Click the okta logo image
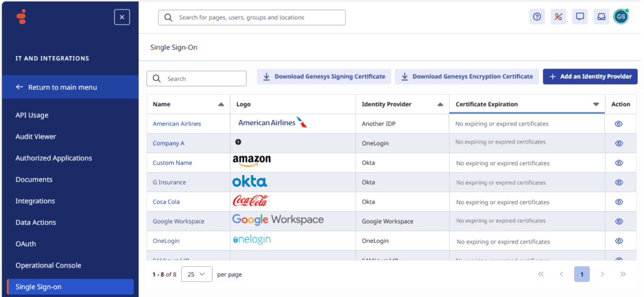The image size is (644, 297). point(250,181)
